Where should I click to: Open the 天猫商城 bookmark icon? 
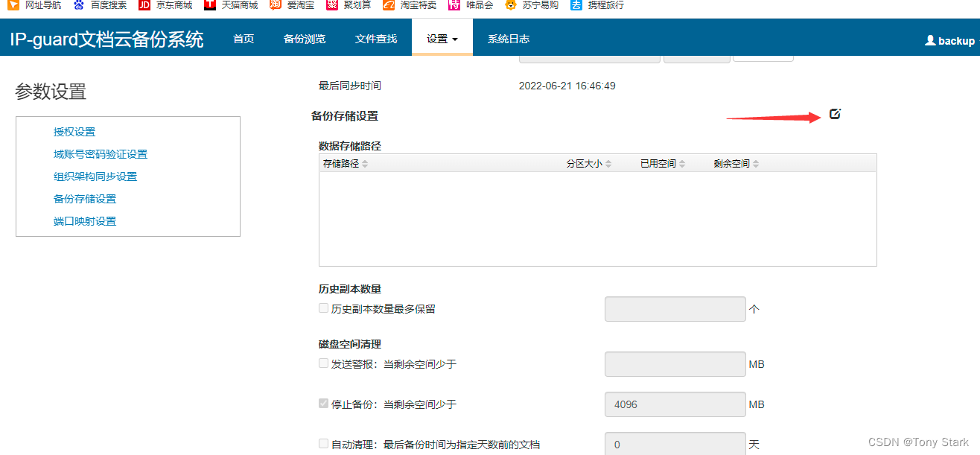point(210,5)
